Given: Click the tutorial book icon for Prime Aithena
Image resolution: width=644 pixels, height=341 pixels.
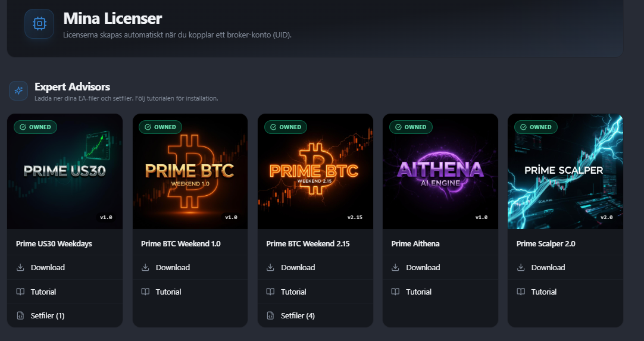Looking at the screenshot, I should tap(395, 292).
